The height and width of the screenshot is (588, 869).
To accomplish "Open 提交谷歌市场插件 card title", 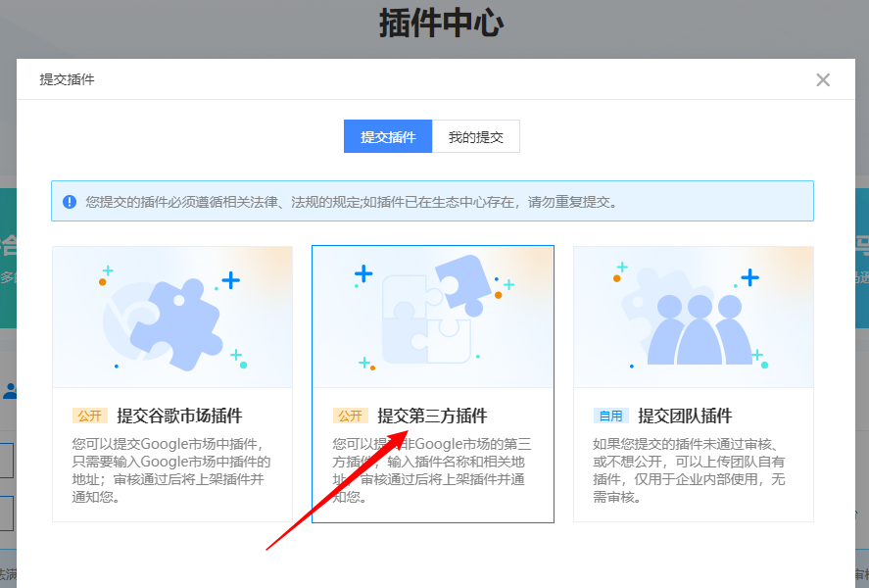I will [179, 416].
